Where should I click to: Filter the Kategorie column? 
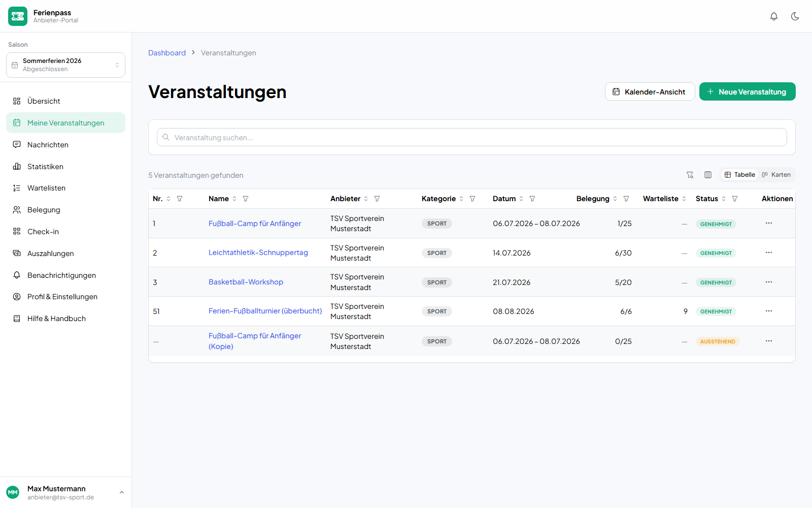[x=472, y=199]
